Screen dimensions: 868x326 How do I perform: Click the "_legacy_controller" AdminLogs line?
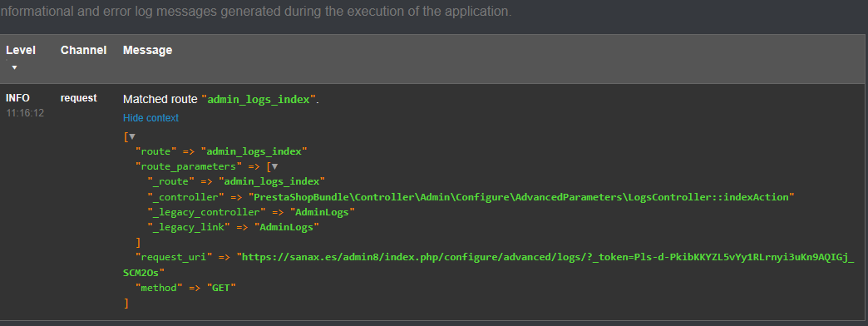click(251, 212)
